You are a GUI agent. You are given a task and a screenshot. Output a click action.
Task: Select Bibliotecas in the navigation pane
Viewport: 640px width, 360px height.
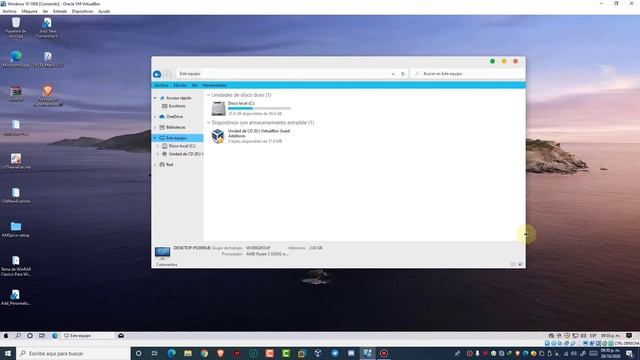(x=172, y=127)
